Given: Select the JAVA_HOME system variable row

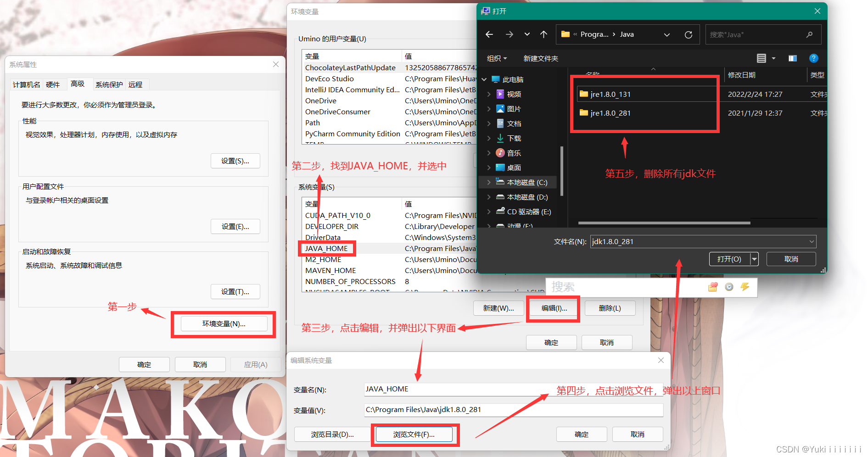Looking at the screenshot, I should click(390, 248).
